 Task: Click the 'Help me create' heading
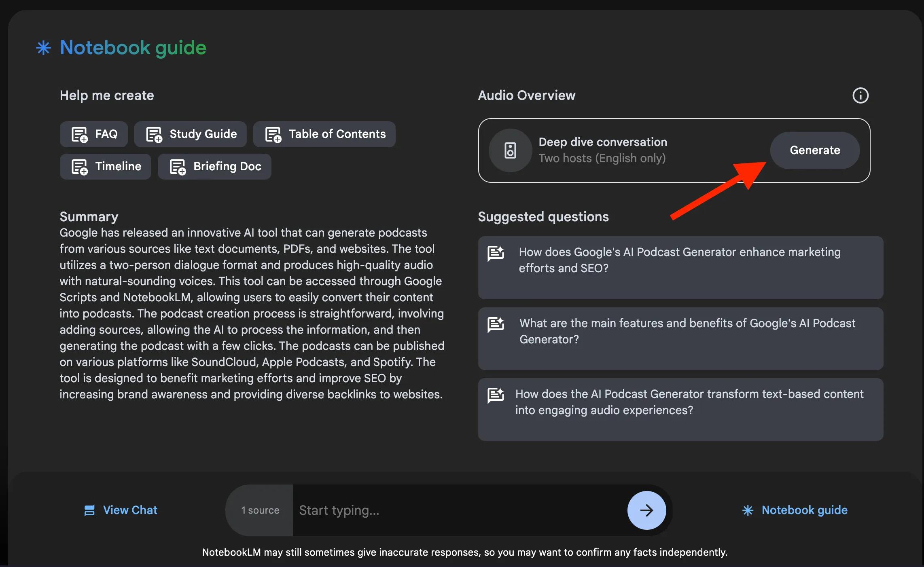pos(107,95)
